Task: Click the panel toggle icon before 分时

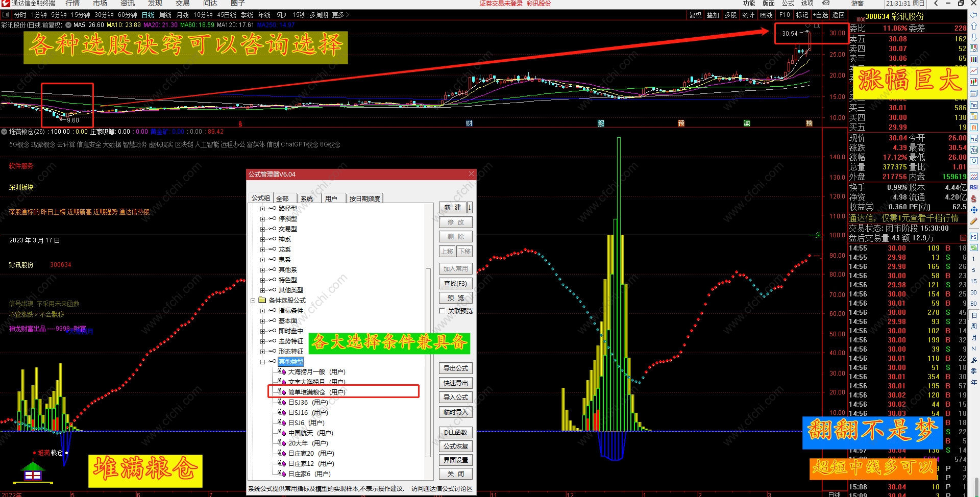Action: click(6, 15)
